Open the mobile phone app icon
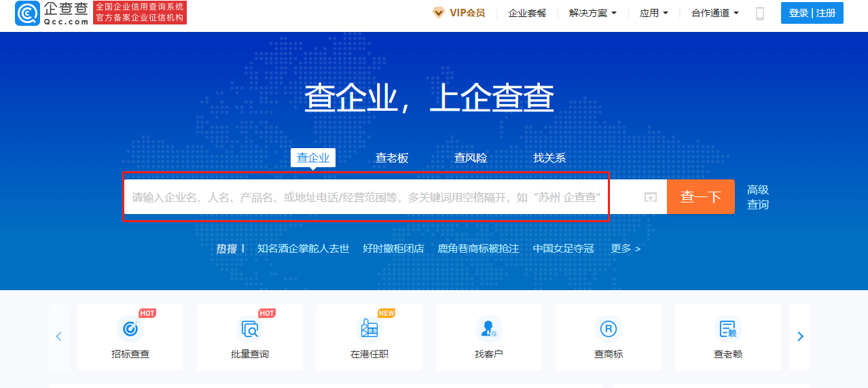Image resolution: width=868 pixels, height=388 pixels. click(x=760, y=13)
